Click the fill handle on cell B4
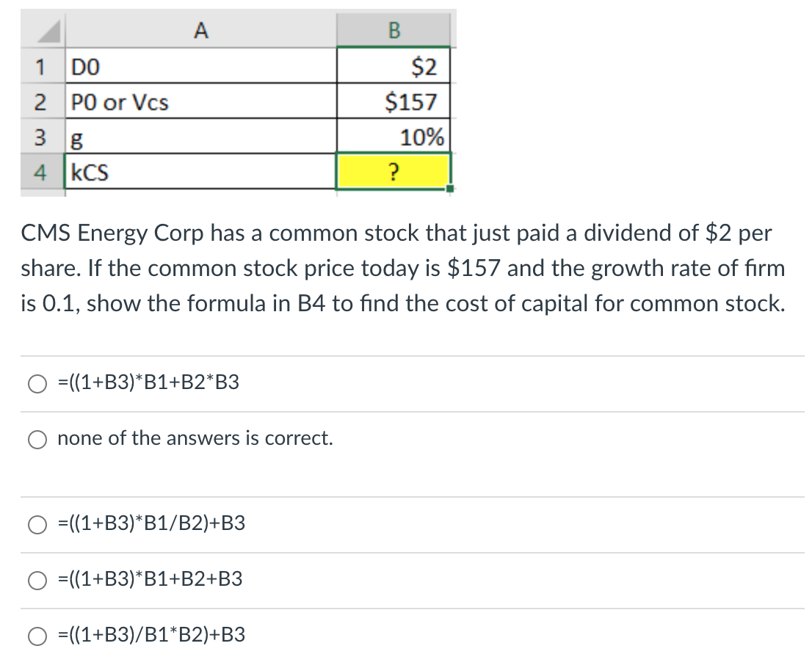Viewport: 812px width, 668px height. [x=450, y=189]
